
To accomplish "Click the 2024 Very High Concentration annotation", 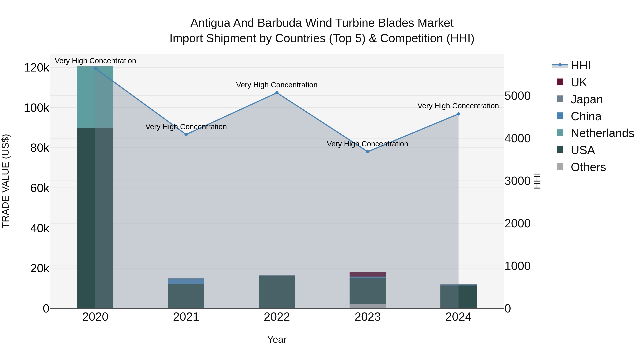I will pyautogui.click(x=458, y=106).
